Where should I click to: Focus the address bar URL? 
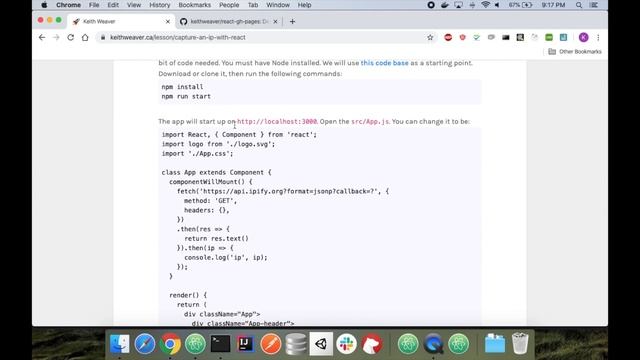point(178,37)
